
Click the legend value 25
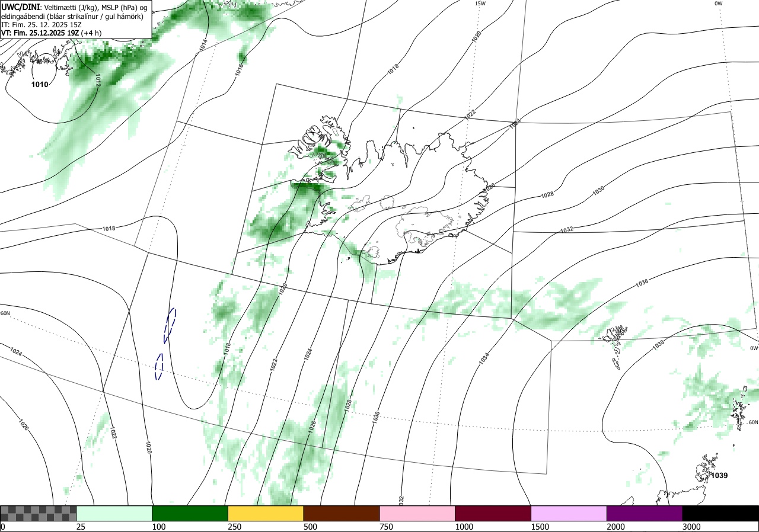pyautogui.click(x=81, y=527)
